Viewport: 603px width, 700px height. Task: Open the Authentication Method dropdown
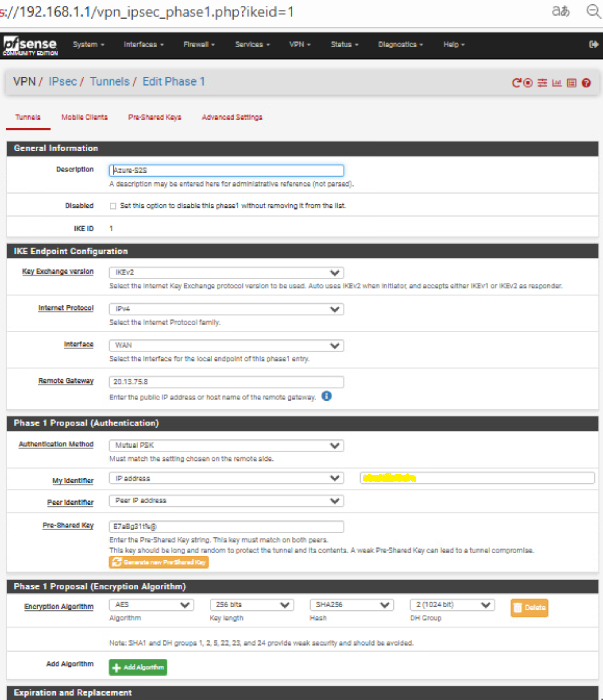(226, 445)
